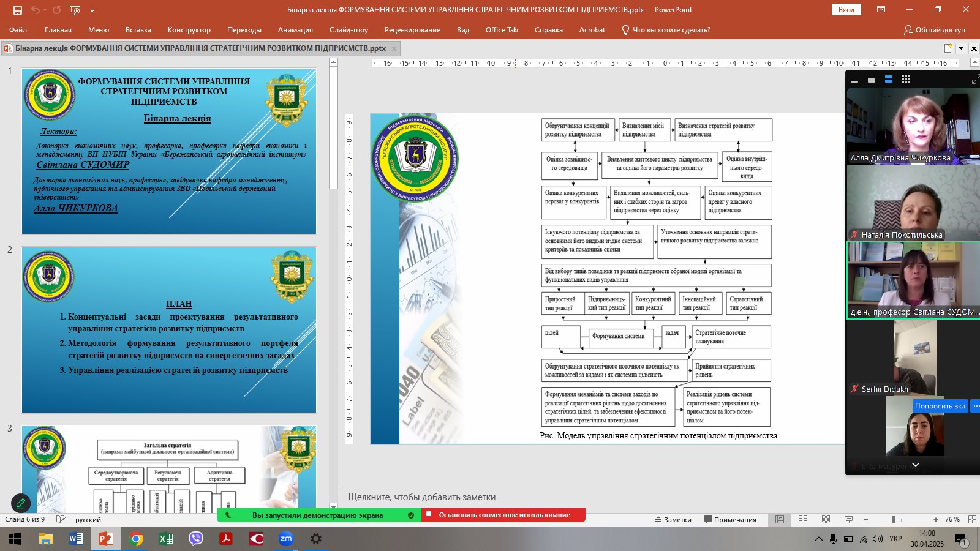Click the Общий доступ share button
Viewport: 980px width, 551px height.
[x=934, y=30]
